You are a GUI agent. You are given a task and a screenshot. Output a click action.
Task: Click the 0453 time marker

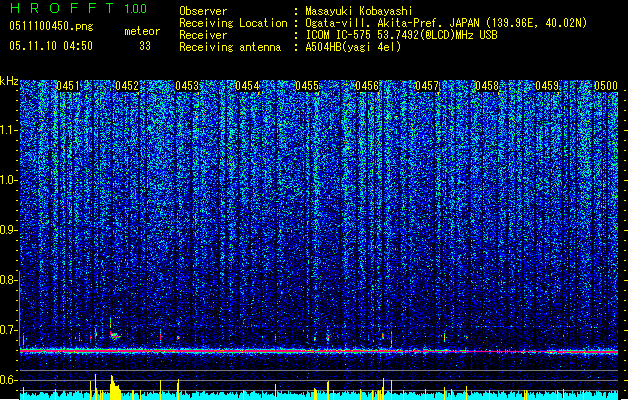(x=187, y=86)
